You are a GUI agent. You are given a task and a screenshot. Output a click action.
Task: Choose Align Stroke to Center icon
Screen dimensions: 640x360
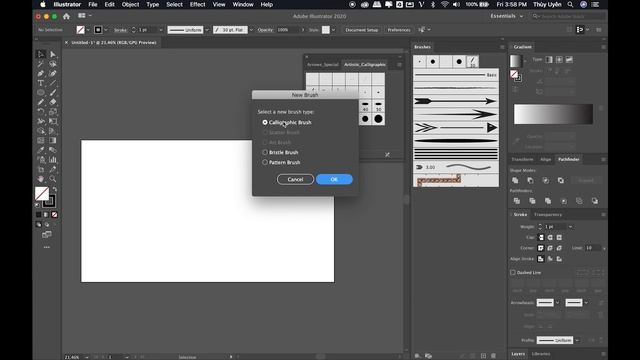pos(541,259)
